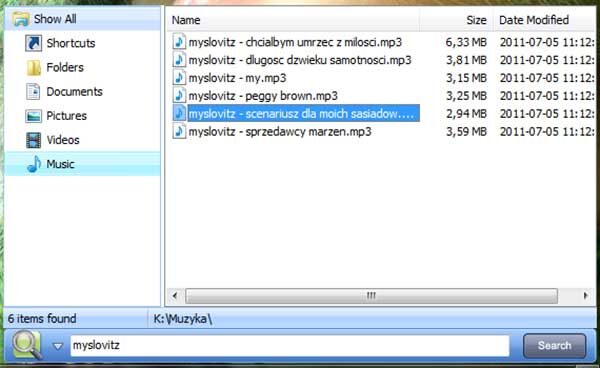
Task: Click mp3 icon beside sprzedawcy marzen file
Action: [x=179, y=131]
